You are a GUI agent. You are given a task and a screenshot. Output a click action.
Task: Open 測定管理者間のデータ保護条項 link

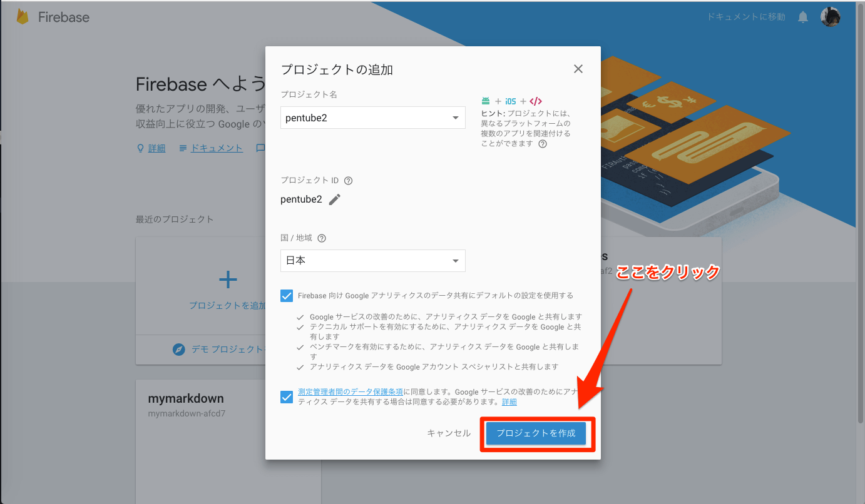351,391
